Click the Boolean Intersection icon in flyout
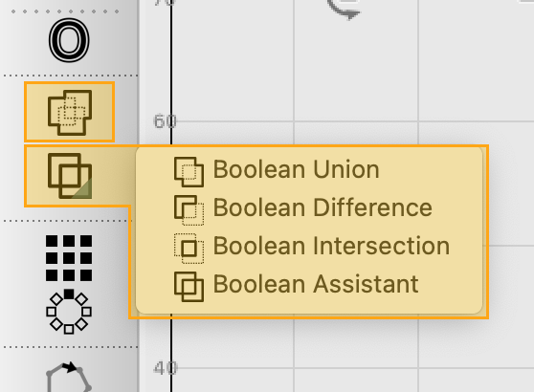The width and height of the screenshot is (534, 392). coord(189,249)
